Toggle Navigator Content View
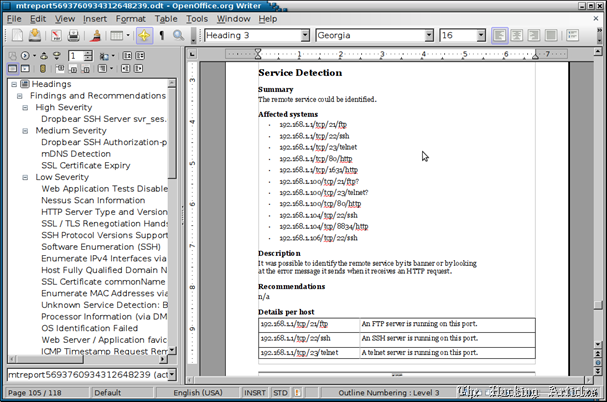The image size is (607, 402). click(26, 69)
